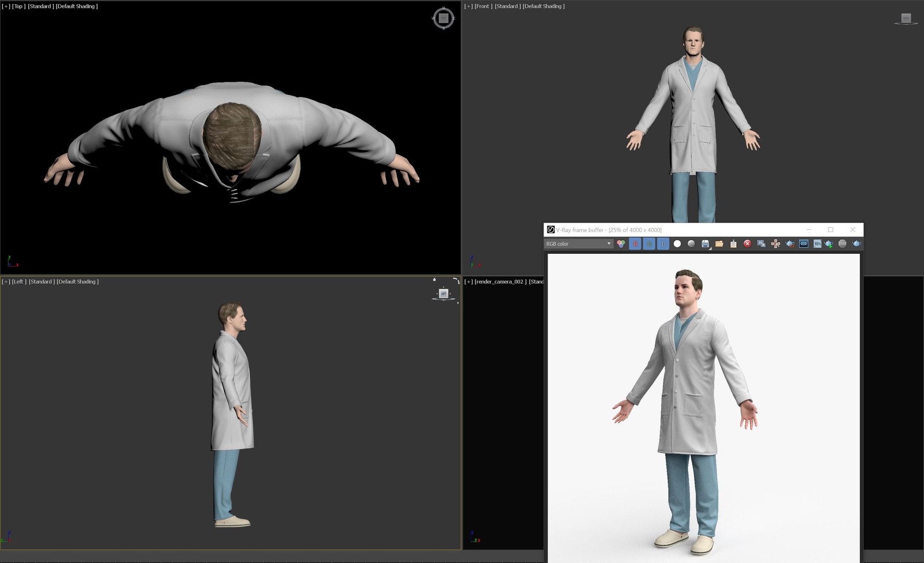924x563 pixels.
Task: Click the Render last teapot icon
Action: tap(856, 243)
